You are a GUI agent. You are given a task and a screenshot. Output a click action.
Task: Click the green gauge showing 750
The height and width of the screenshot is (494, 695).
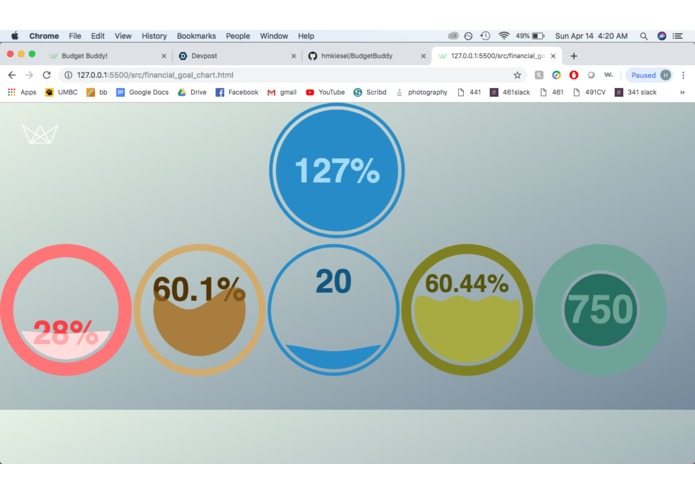[601, 310]
